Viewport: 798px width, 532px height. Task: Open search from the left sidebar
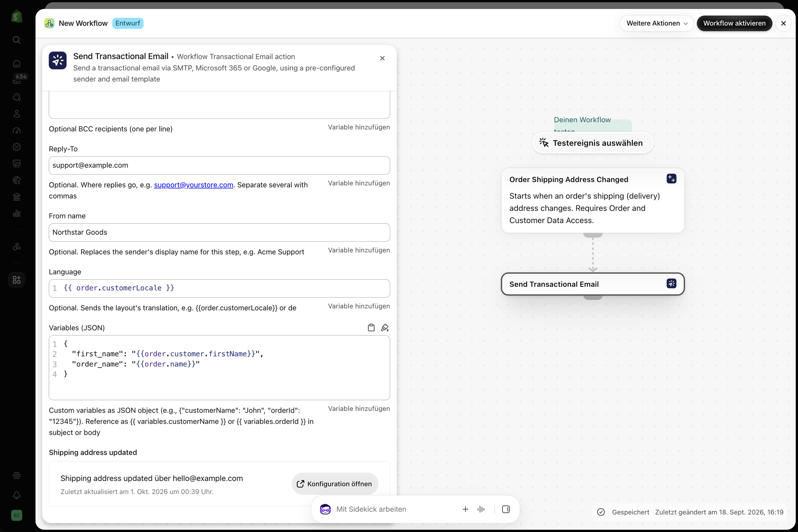click(17, 40)
